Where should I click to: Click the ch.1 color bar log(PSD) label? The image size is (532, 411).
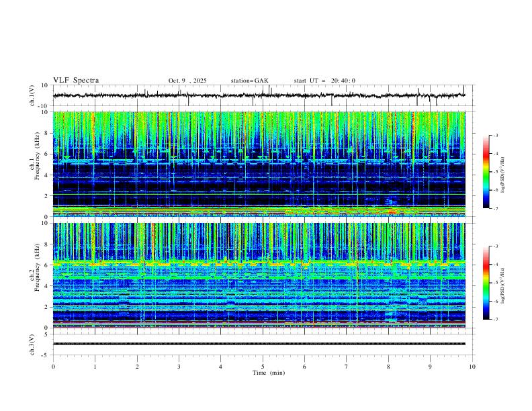click(x=502, y=175)
